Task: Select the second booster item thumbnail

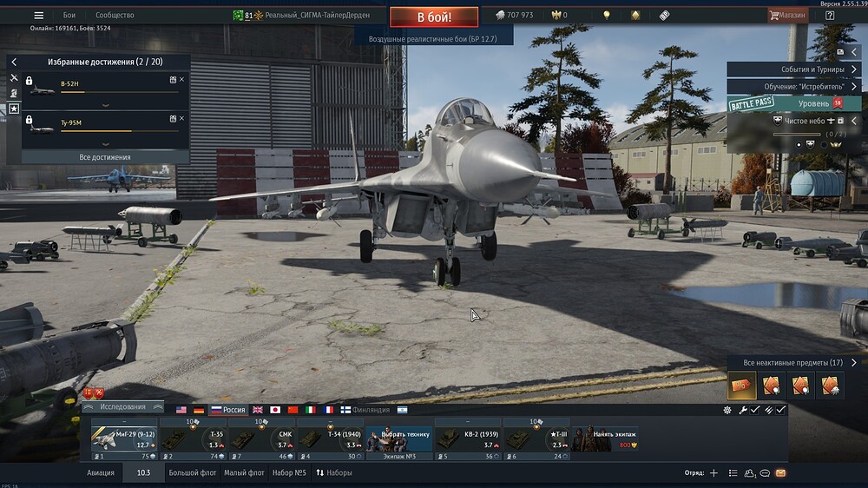Action: [x=771, y=385]
